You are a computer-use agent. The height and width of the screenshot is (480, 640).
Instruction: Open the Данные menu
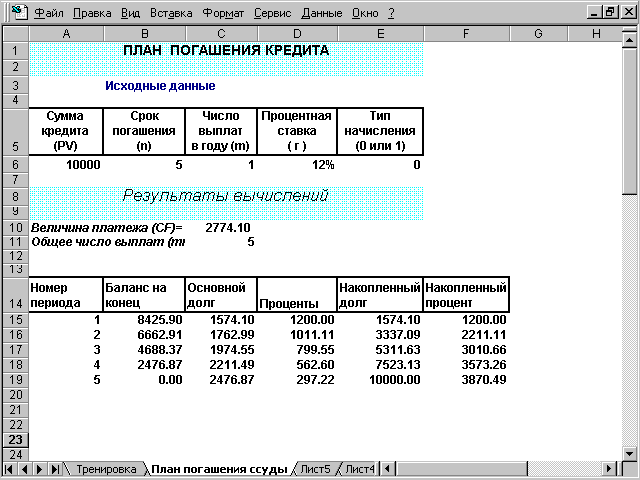click(x=322, y=13)
